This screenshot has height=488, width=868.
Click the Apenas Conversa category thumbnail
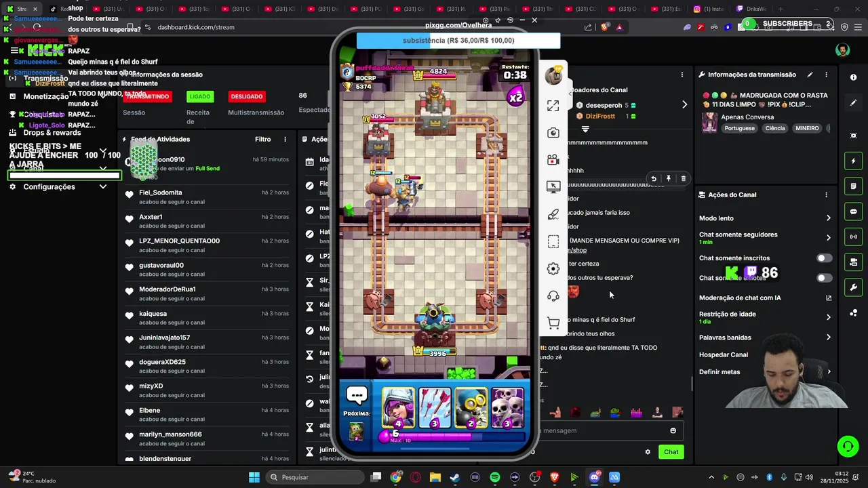pyautogui.click(x=709, y=123)
